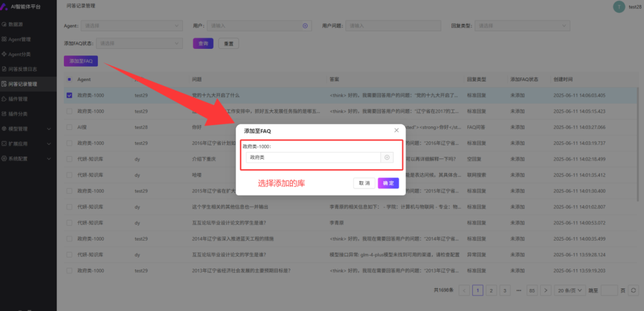Screen dimensions: 644x311
Task: Click the 用户 filter input field
Action: pyautogui.click(x=259, y=26)
